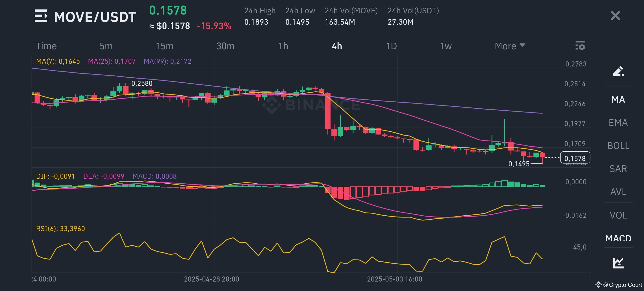Click the 0,2783 price axis label
Image resolution: width=644 pixels, height=291 pixels.
pyautogui.click(x=576, y=64)
